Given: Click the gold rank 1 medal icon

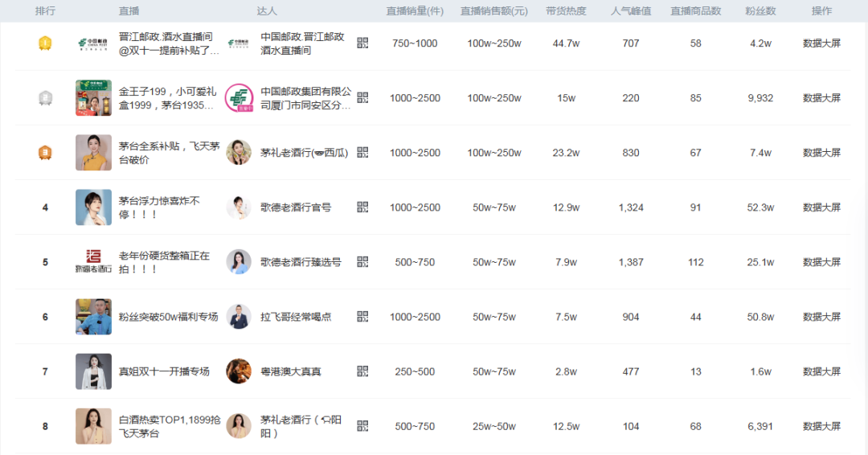Looking at the screenshot, I should click(x=45, y=43).
